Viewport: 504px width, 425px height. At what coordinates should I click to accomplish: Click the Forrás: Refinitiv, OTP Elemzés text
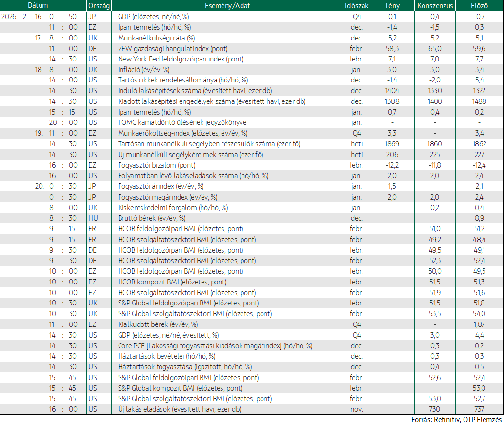(x=456, y=420)
